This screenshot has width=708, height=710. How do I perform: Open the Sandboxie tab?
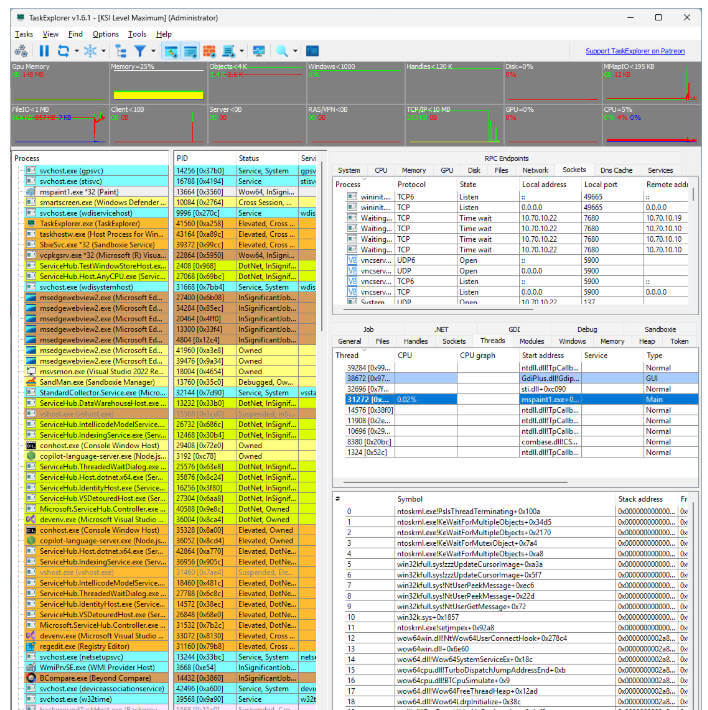(x=660, y=330)
